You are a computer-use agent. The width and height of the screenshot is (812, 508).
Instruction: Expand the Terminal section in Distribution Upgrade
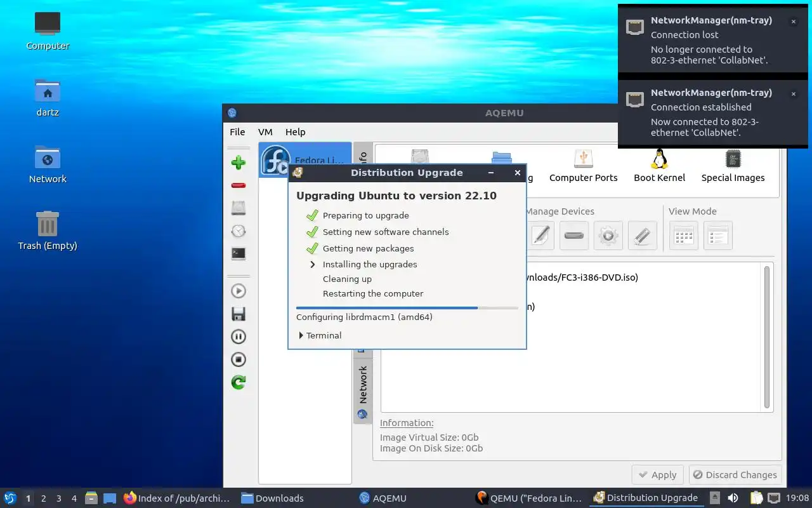tap(320, 335)
